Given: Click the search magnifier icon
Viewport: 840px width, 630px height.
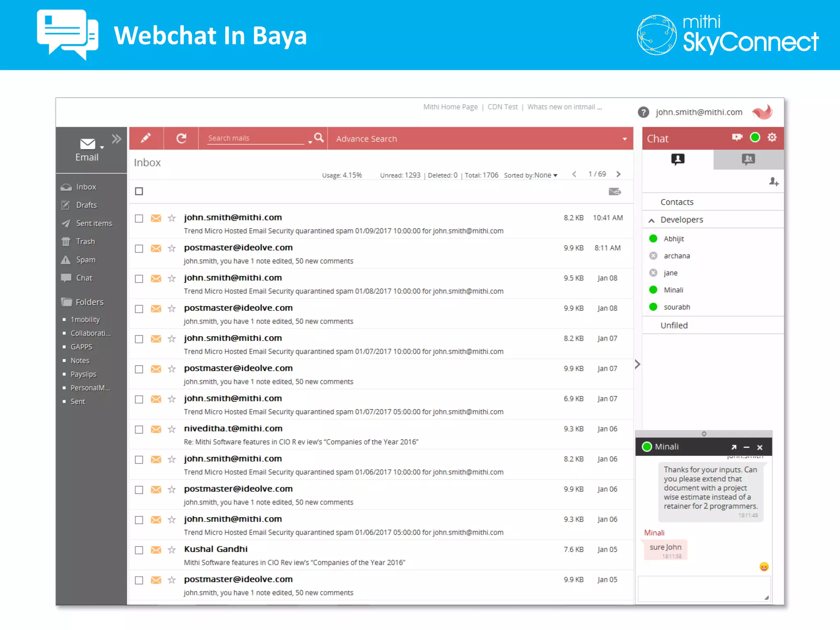Looking at the screenshot, I should pyautogui.click(x=319, y=138).
